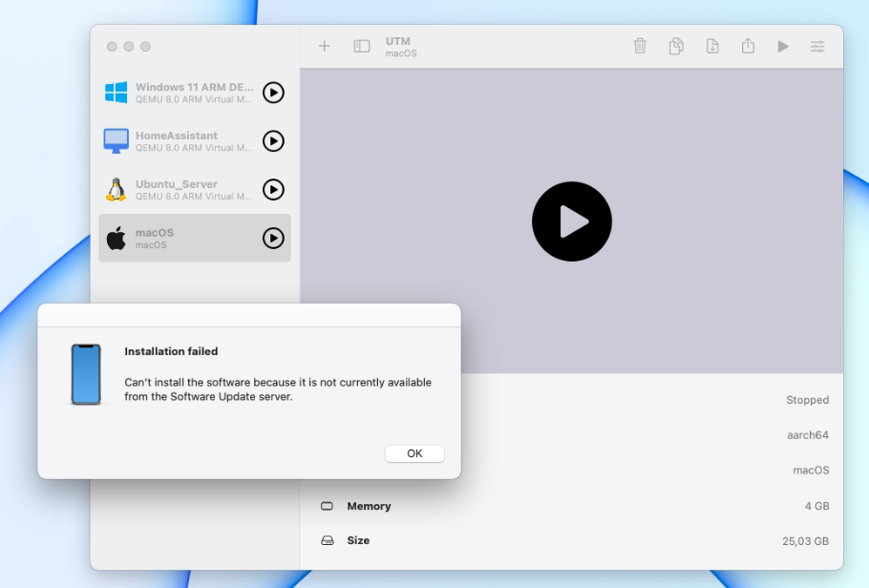Click the document with down arrow toolbar icon

coord(712,46)
